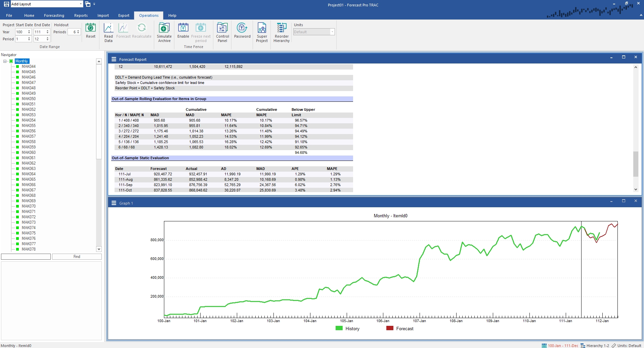
Task: Click the Navigator search input field
Action: point(26,257)
